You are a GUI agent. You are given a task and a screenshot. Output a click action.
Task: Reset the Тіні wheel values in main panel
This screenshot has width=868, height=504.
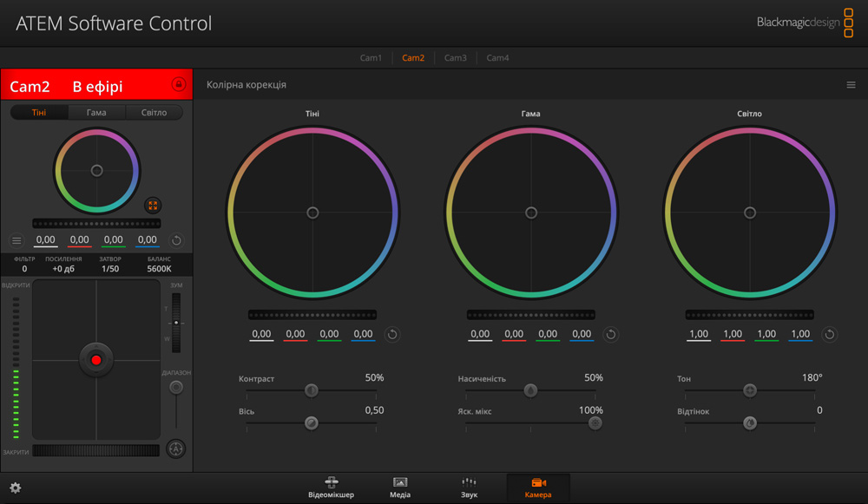coord(392,334)
